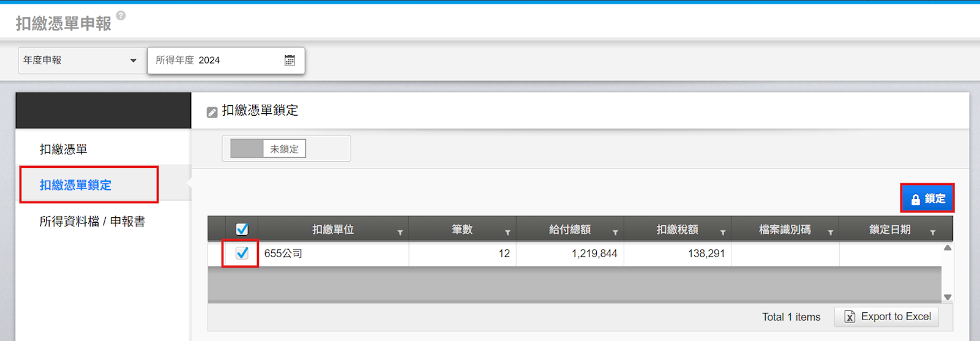Sort by 檔案識別碼 column header

click(785, 230)
